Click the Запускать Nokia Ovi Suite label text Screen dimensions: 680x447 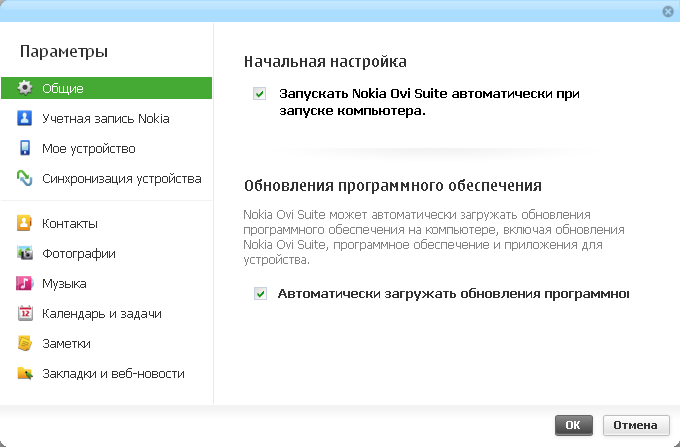coord(429,102)
